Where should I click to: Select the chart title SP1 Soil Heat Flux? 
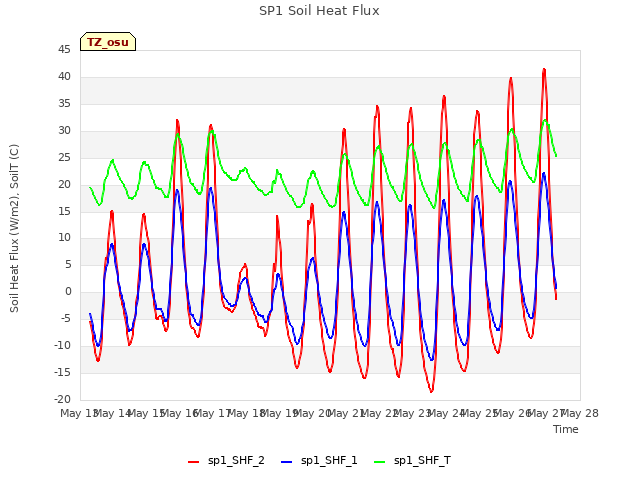click(319, 11)
